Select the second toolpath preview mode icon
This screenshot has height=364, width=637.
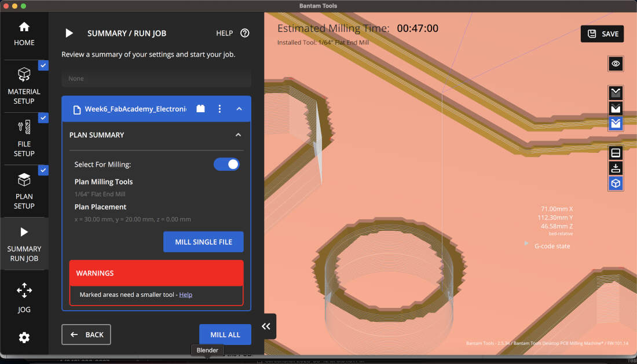point(616,108)
